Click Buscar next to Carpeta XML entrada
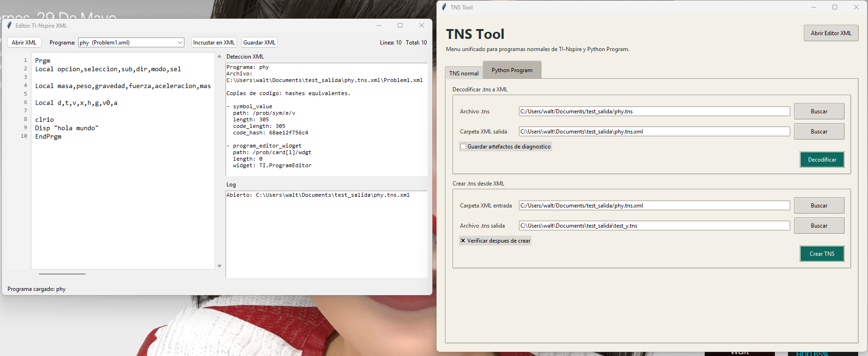The height and width of the screenshot is (356, 868). tap(819, 206)
